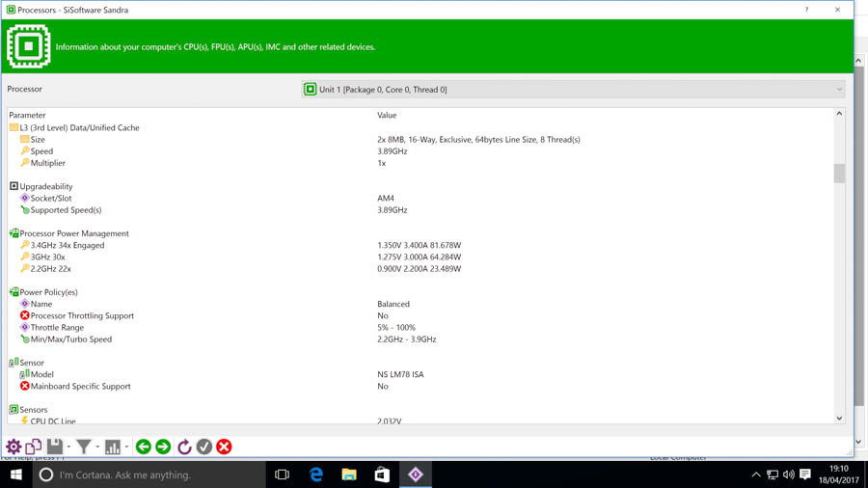Click the list scrollbar up arrow
The width and height of the screenshot is (868, 488).
point(839,114)
